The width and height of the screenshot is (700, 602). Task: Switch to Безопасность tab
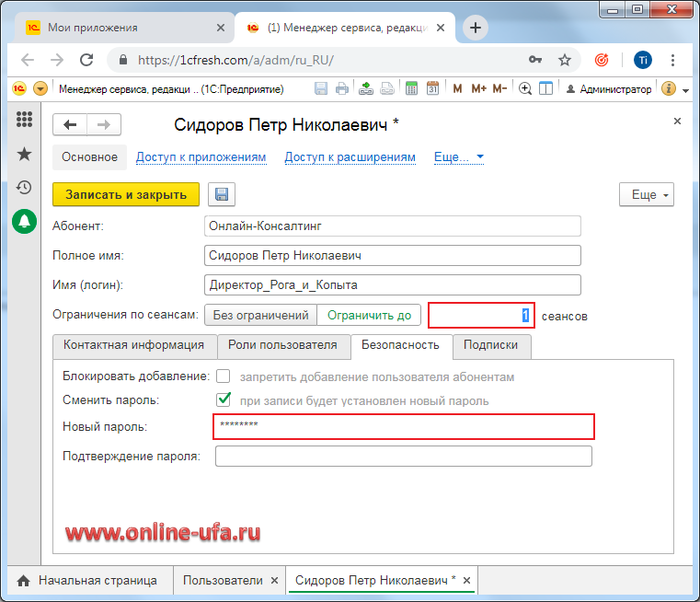click(x=400, y=345)
